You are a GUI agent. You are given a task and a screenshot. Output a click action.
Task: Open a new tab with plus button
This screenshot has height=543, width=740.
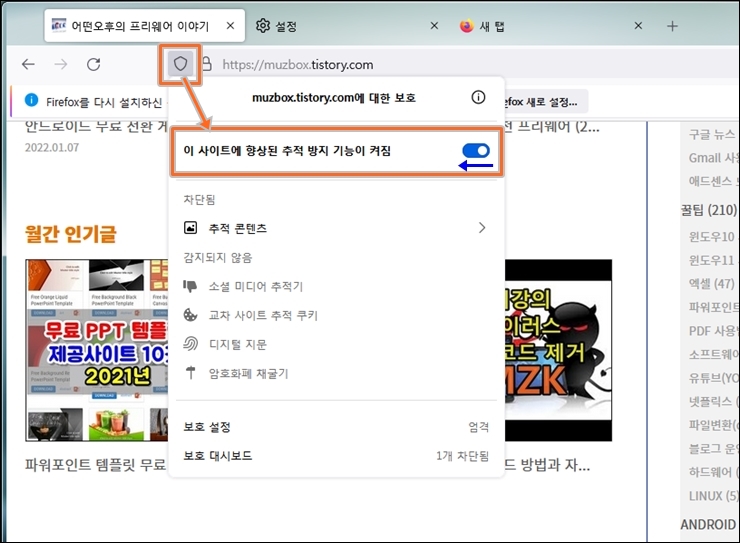[673, 26]
